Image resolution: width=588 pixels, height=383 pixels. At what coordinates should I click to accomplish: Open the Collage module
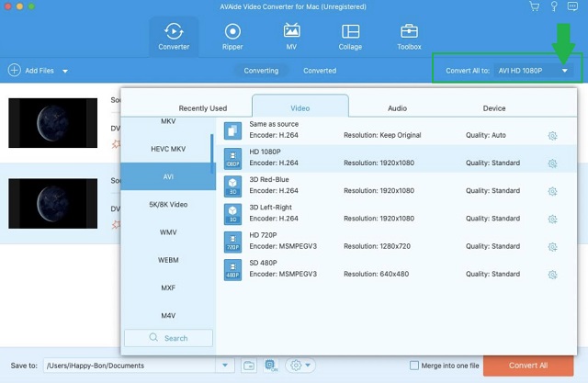pos(350,37)
